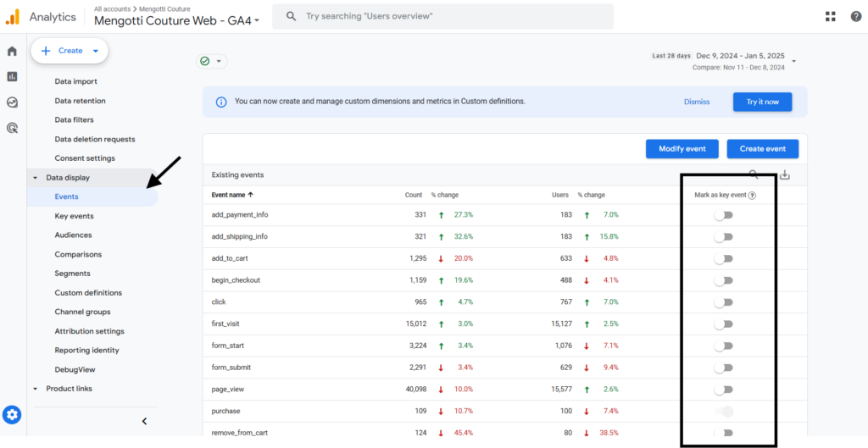Click the help icon beside Mark as key event

coord(753,196)
